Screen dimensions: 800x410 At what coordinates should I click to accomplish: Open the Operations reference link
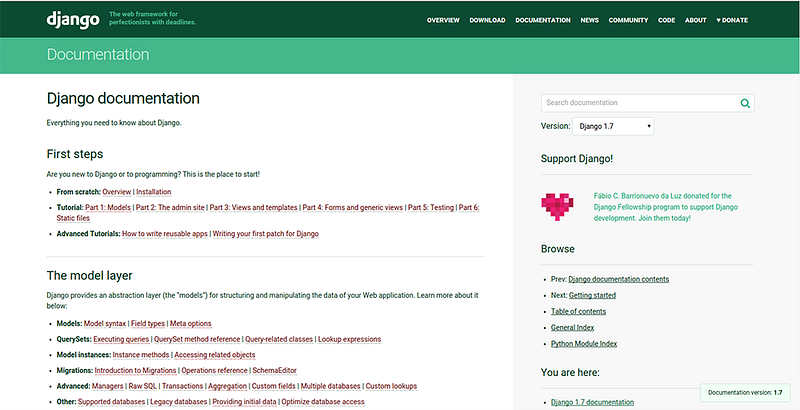[x=214, y=371]
